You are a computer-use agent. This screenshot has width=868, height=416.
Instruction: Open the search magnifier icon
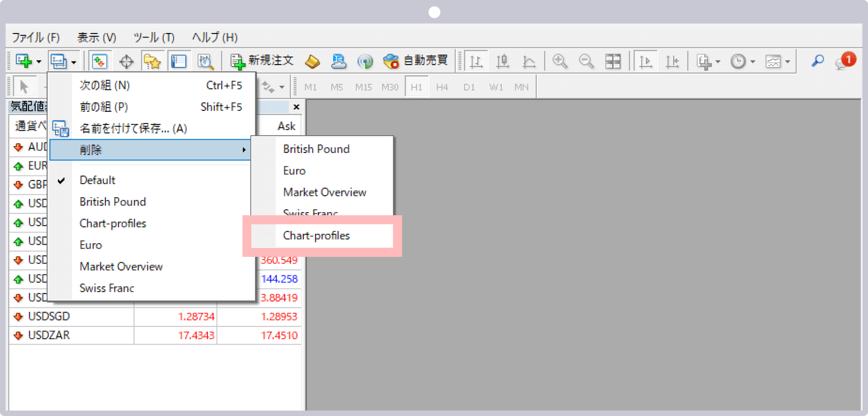(x=817, y=61)
